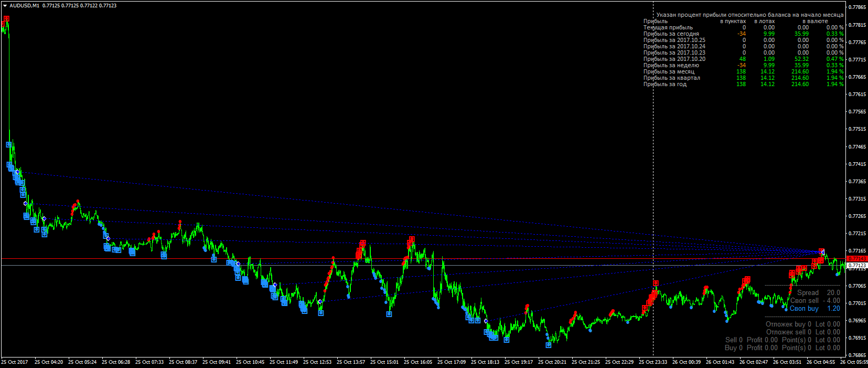Click price axis label 0.77215
The width and height of the screenshot is (868, 368).
point(857,233)
